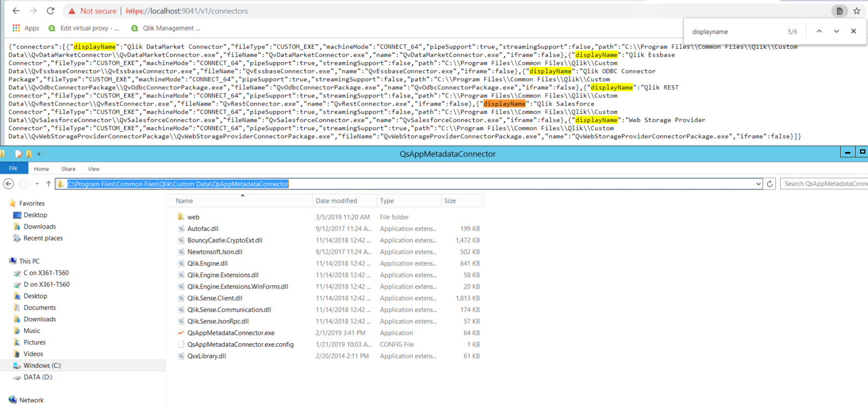Expand the address bar history dropdown
Screen dimensions: 868x409
coord(758,184)
